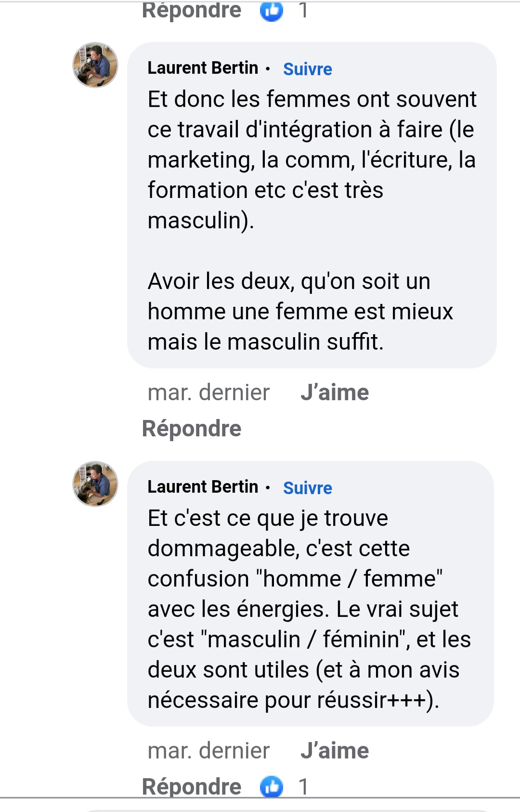Click the like reaction icon under last comment
The width and height of the screenshot is (520, 812).
(x=272, y=787)
